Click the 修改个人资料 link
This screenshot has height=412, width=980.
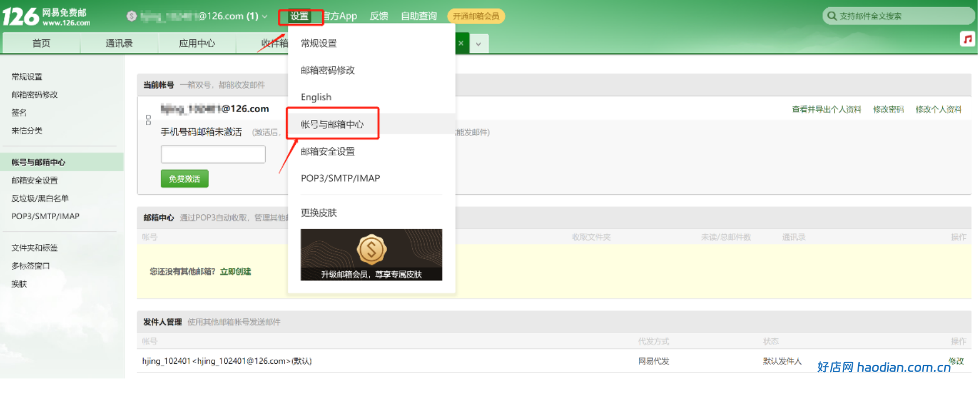click(938, 109)
